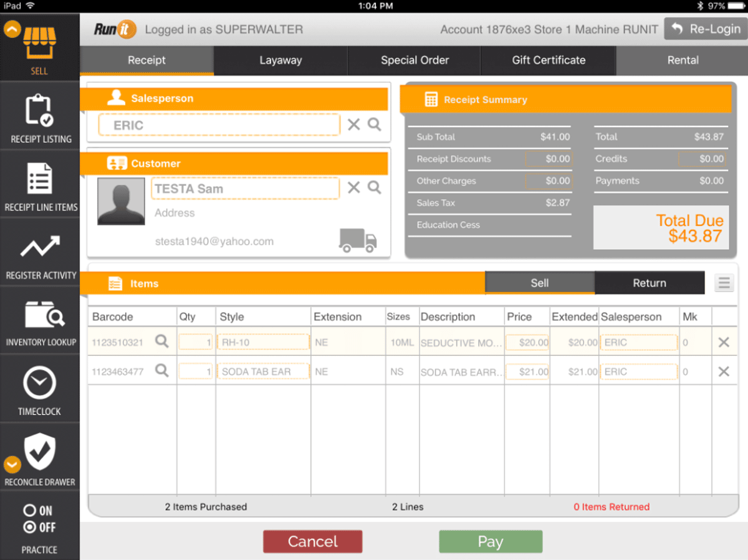Viewport: 748px width, 560px height.
Task: Click the Items list icon
Action: click(x=115, y=283)
